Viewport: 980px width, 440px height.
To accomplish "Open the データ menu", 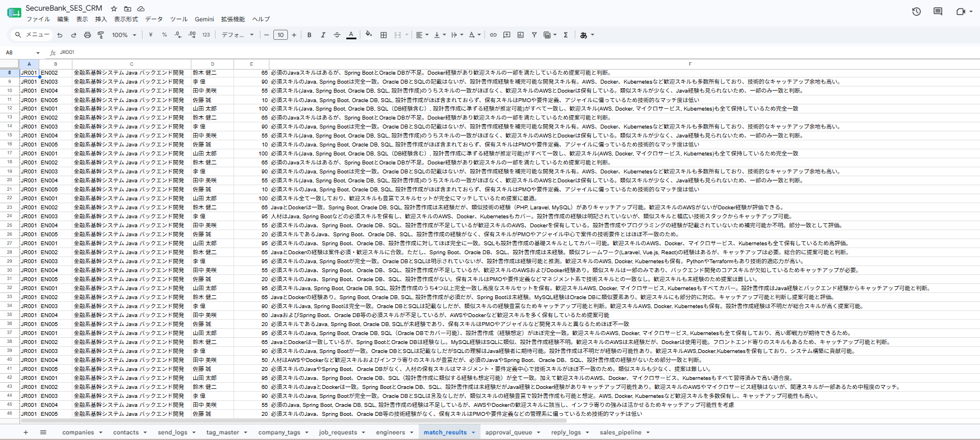I will 154,19.
